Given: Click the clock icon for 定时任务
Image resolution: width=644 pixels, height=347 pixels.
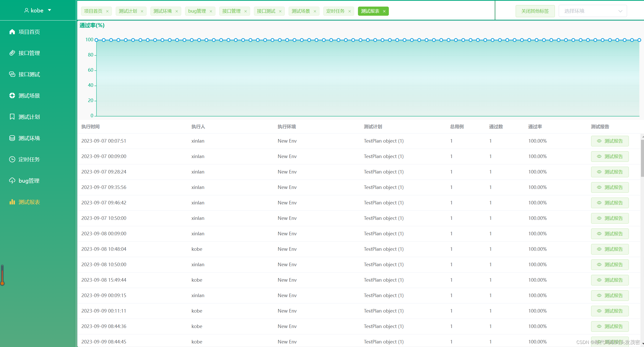Looking at the screenshot, I should [12, 159].
